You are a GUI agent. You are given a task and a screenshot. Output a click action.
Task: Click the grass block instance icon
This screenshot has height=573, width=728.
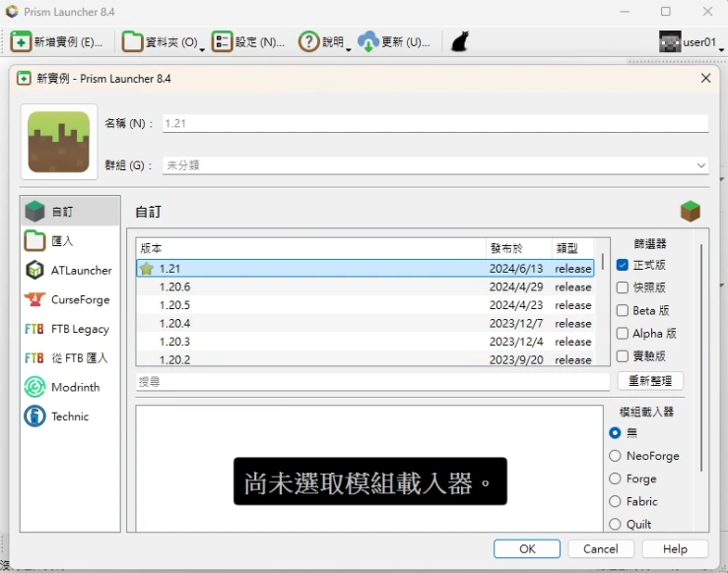coord(59,142)
